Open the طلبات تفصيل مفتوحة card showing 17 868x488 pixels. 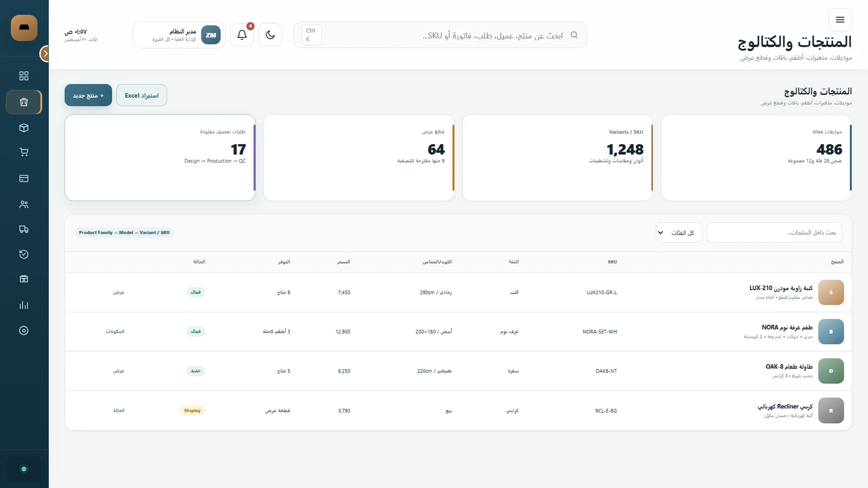tap(160, 158)
